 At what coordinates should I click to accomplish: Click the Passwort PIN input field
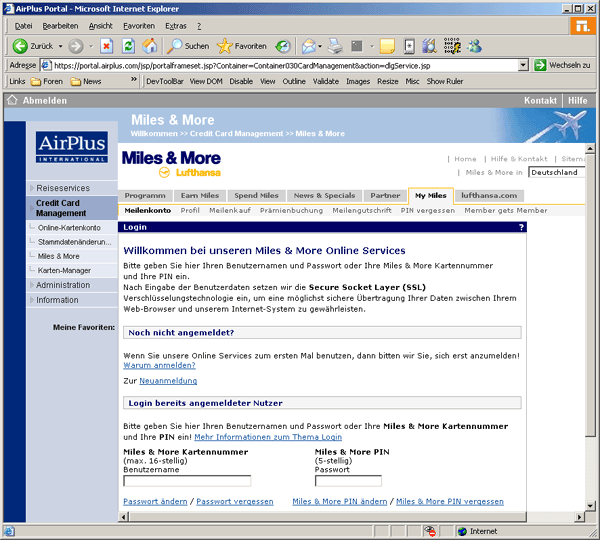pyautogui.click(x=348, y=481)
